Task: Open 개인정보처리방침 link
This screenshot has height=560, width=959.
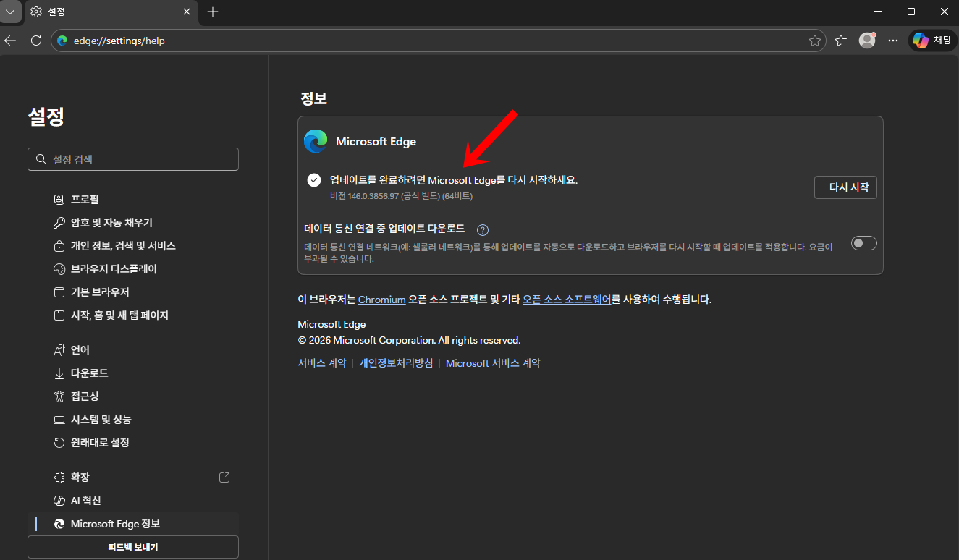Action: tap(396, 363)
